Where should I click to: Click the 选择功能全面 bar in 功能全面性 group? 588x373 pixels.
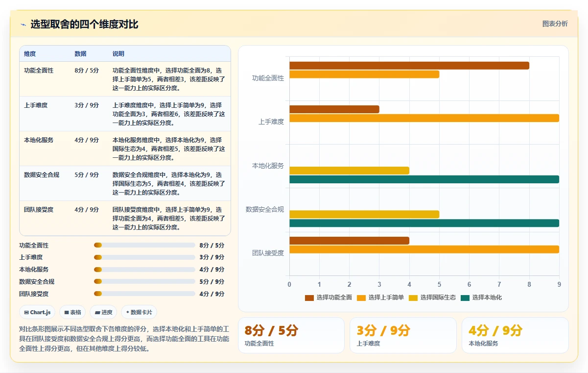pyautogui.click(x=409, y=66)
